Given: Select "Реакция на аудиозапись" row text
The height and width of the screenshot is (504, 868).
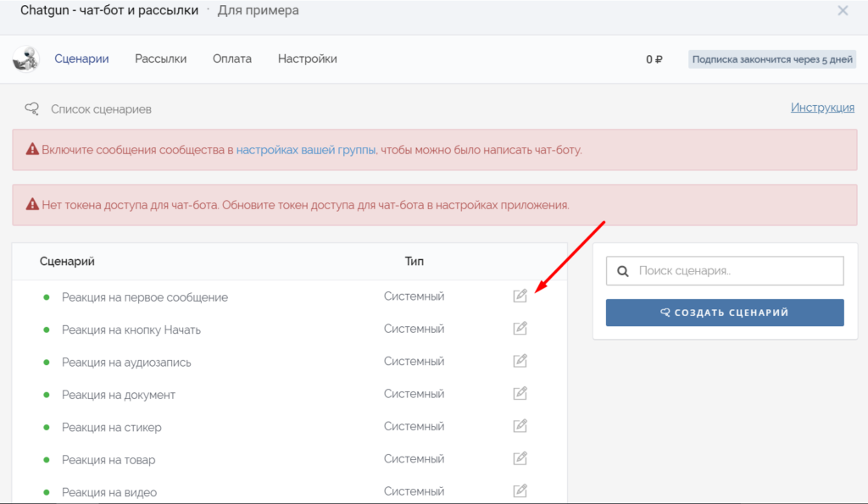Looking at the screenshot, I should pos(126,363).
